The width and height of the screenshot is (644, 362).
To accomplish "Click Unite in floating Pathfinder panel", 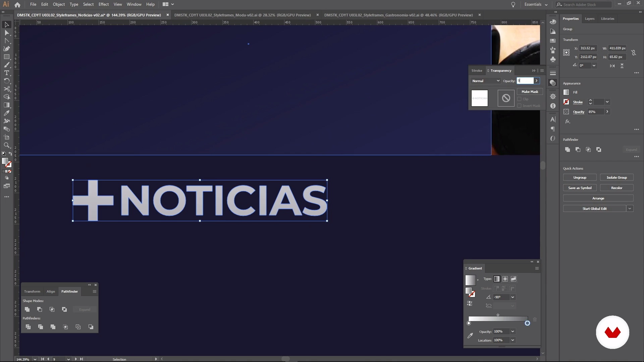I will tap(27, 309).
